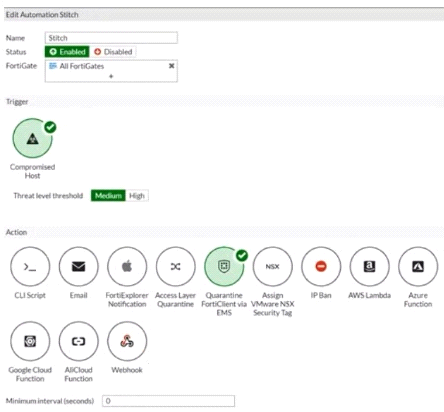The width and height of the screenshot is (444, 412).
Task: Choose the AliCloud Function action
Action: pyautogui.click(x=79, y=341)
